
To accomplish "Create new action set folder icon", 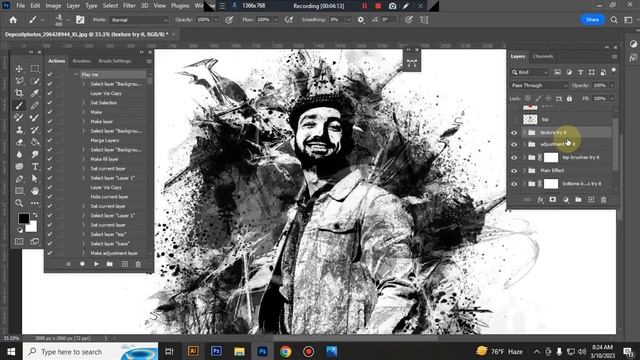I will (x=110, y=264).
